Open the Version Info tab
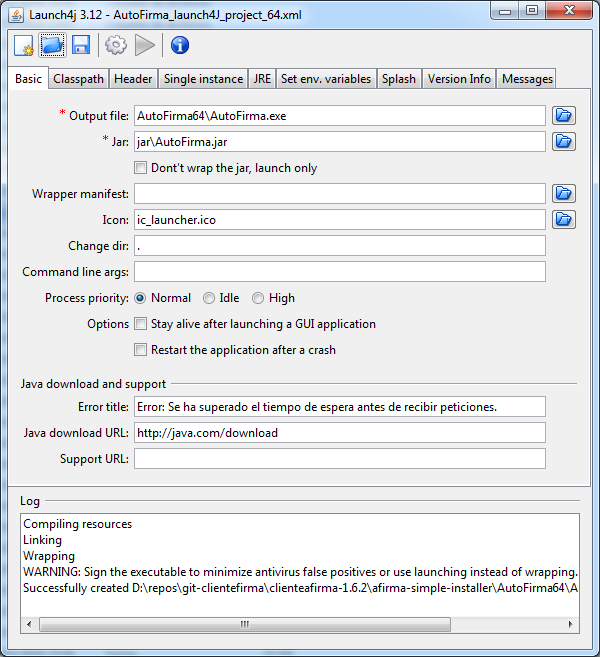 point(459,79)
